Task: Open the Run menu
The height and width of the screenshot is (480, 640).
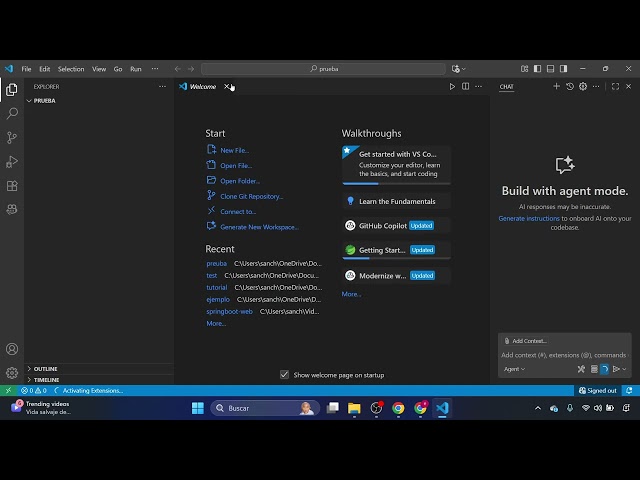Action: [136, 69]
